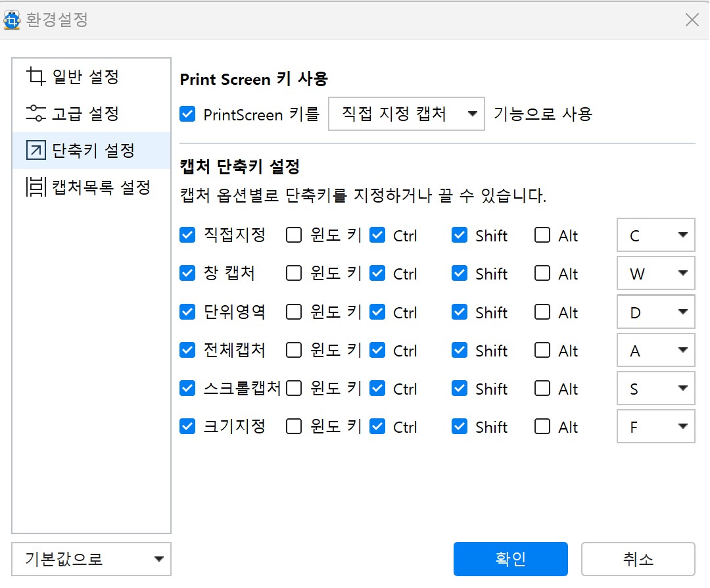Open the 직접 지정 캡처 dropdown

pos(406,114)
